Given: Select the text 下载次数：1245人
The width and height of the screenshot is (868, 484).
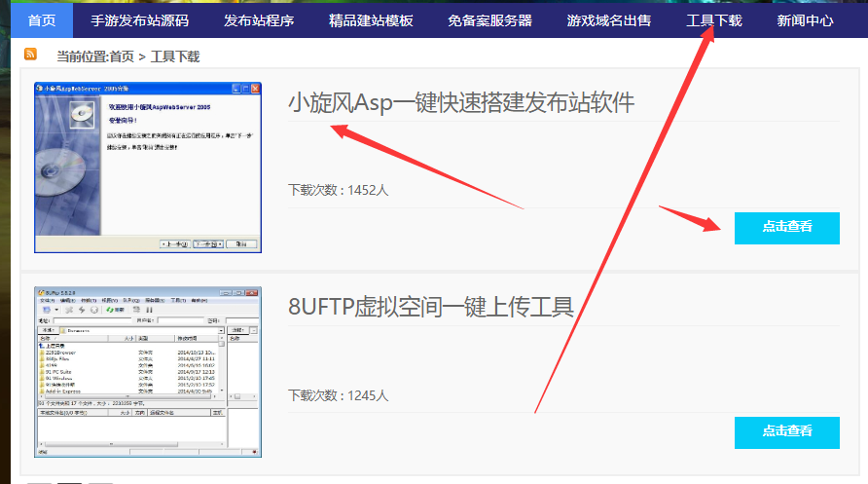Looking at the screenshot, I should pyautogui.click(x=339, y=395).
